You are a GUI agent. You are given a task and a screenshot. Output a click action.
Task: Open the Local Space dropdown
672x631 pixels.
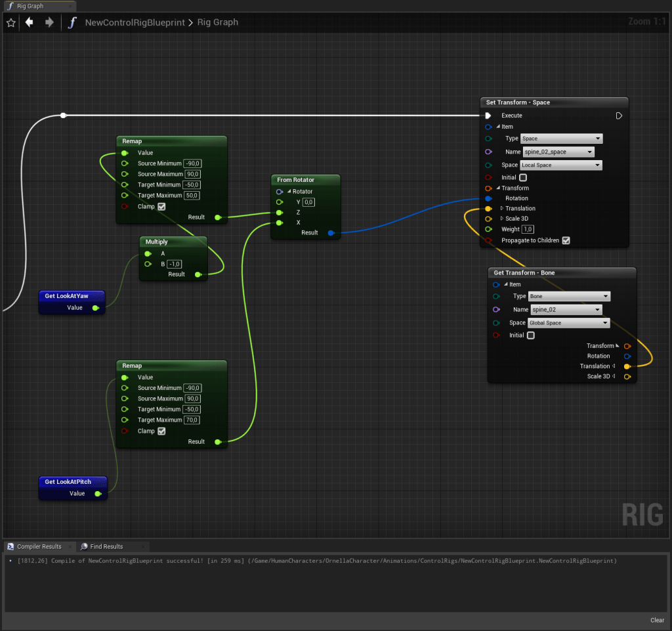pos(561,165)
